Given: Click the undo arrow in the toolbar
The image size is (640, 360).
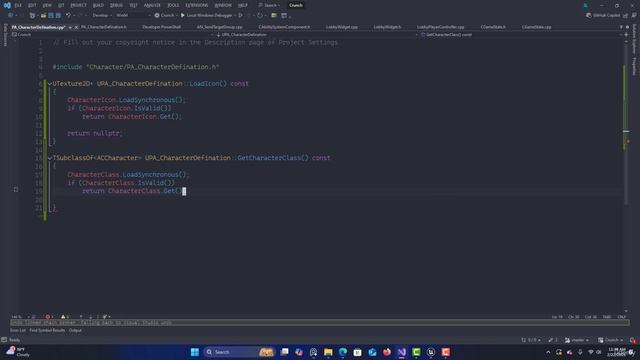Looking at the screenshot, I should pyautogui.click(x=68, y=16).
